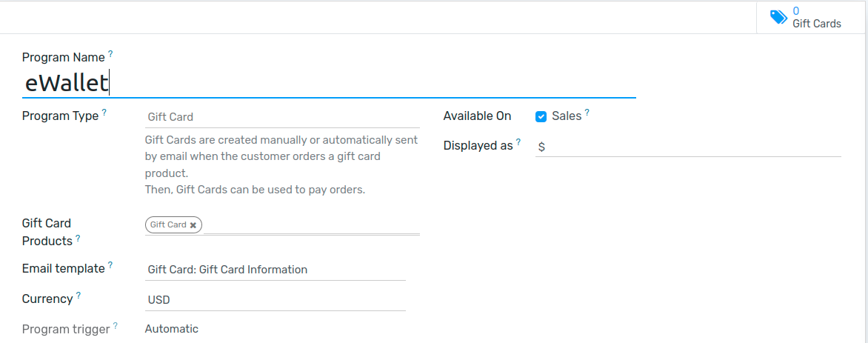Remove the Gift Card product tag
This screenshot has height=343, width=868.
pos(193,225)
